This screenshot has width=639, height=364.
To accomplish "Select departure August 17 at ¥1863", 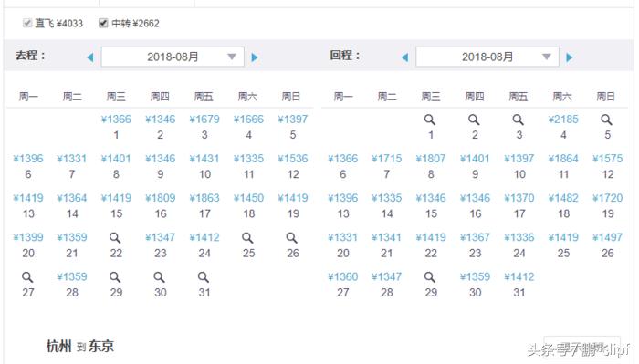I will click(204, 198).
